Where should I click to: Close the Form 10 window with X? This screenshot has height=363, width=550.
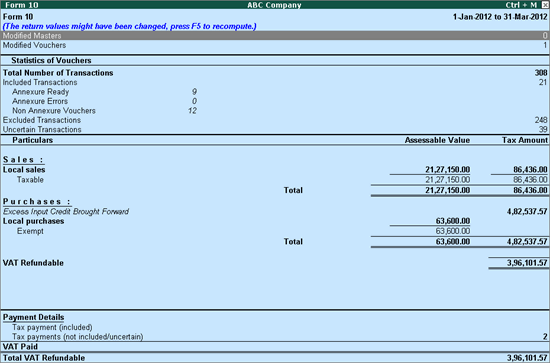pos(544,5)
